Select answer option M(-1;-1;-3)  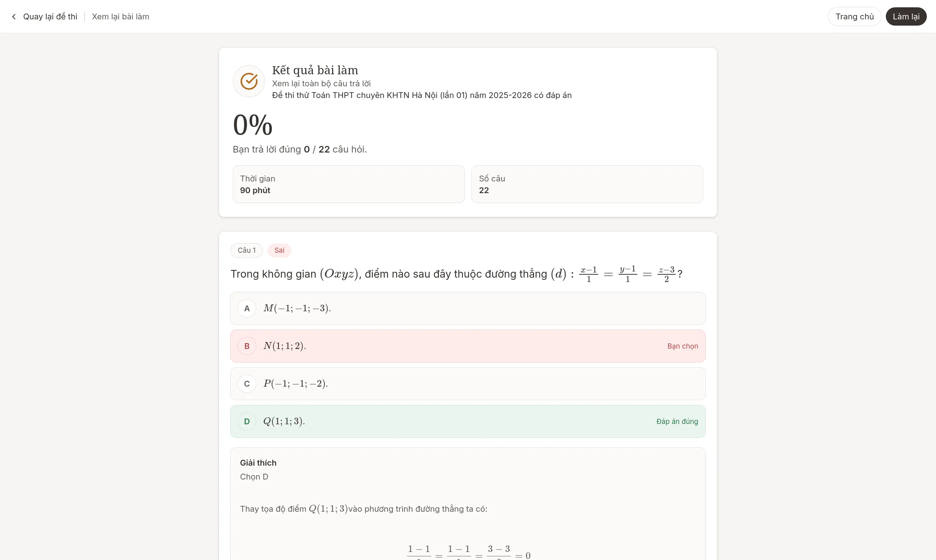467,308
